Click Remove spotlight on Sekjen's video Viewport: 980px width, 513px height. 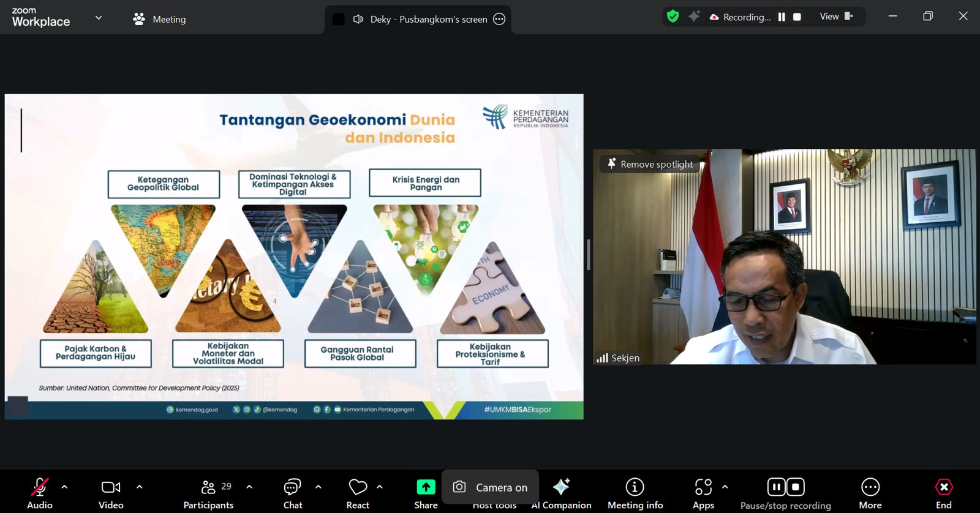650,164
